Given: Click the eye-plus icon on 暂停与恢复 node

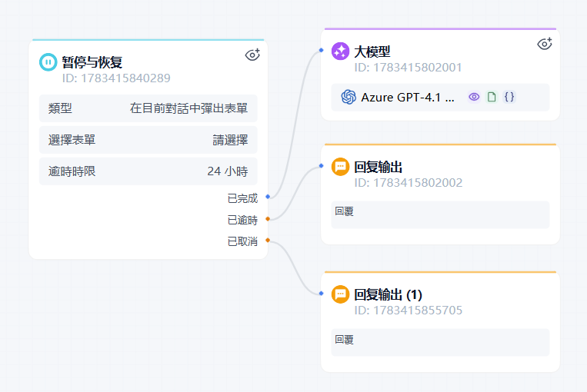Looking at the screenshot, I should coord(252,55).
